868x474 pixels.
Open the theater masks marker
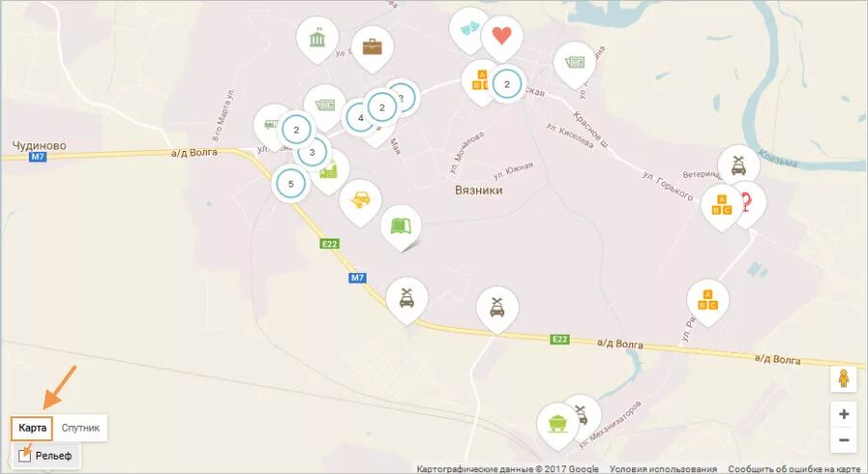[470, 29]
